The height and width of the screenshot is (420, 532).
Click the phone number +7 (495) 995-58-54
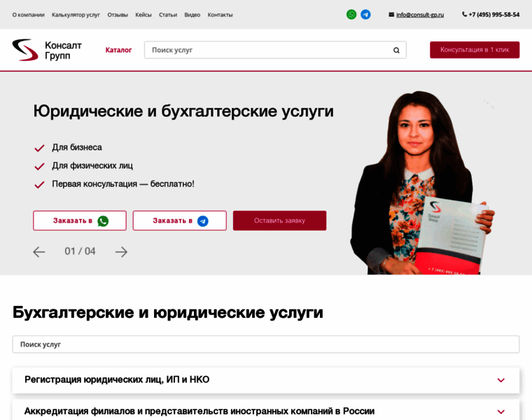click(493, 15)
